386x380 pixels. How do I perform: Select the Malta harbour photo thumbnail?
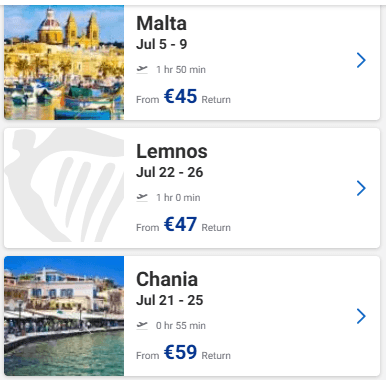click(x=64, y=62)
